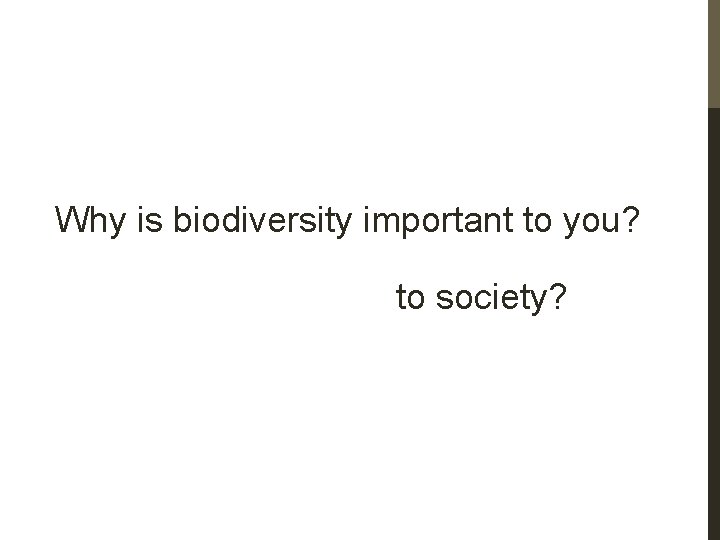
Task: Click the dark vertical bar on right edge
Action: (x=712, y=320)
